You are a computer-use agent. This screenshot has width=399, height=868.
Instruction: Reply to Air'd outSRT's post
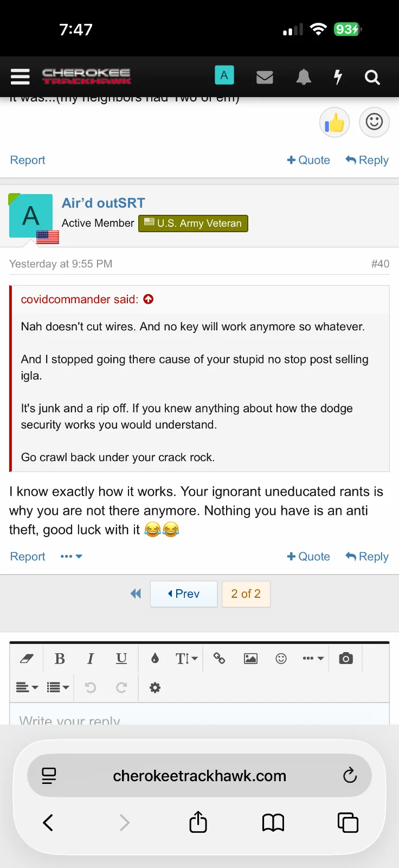click(x=367, y=557)
